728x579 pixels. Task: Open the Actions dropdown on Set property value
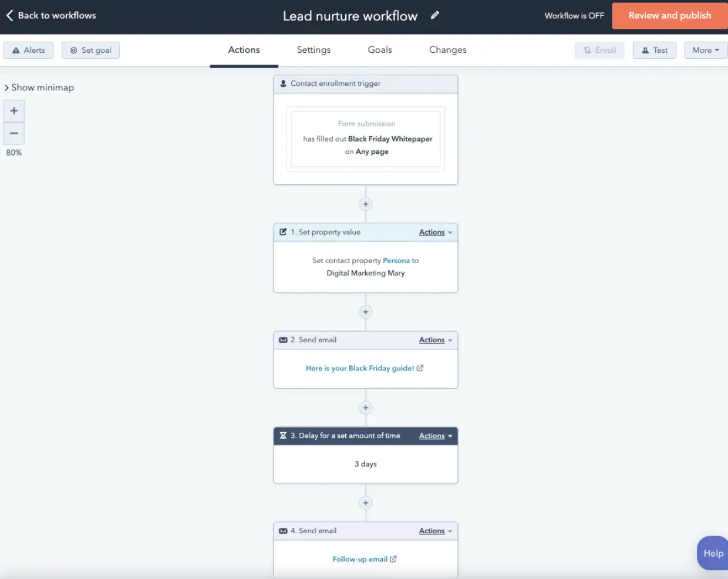[432, 232]
